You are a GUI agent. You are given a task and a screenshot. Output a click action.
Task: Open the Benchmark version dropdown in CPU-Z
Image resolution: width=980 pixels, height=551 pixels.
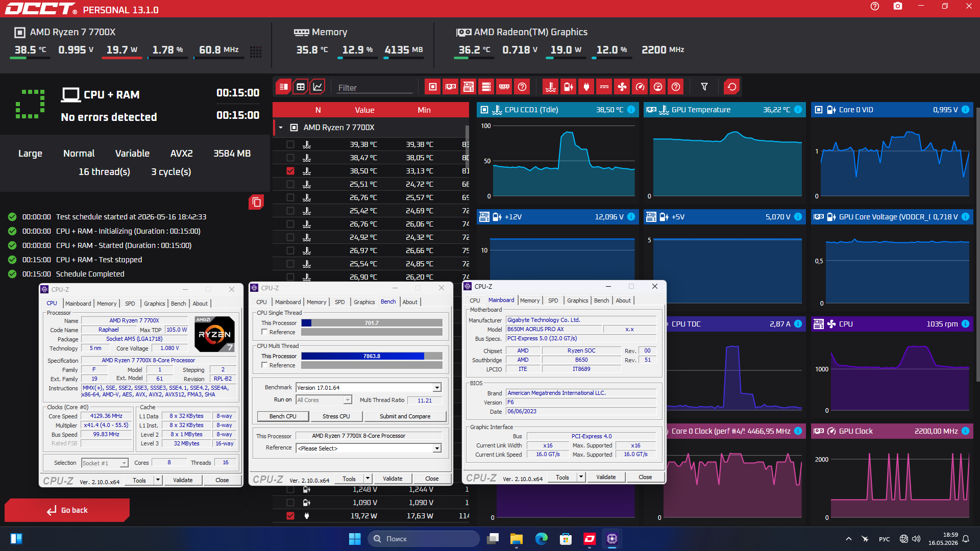pos(437,388)
